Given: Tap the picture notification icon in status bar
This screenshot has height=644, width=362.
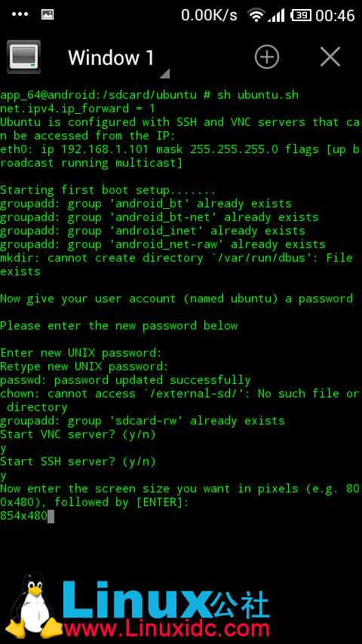Looking at the screenshot, I should pyautogui.click(x=48, y=14).
